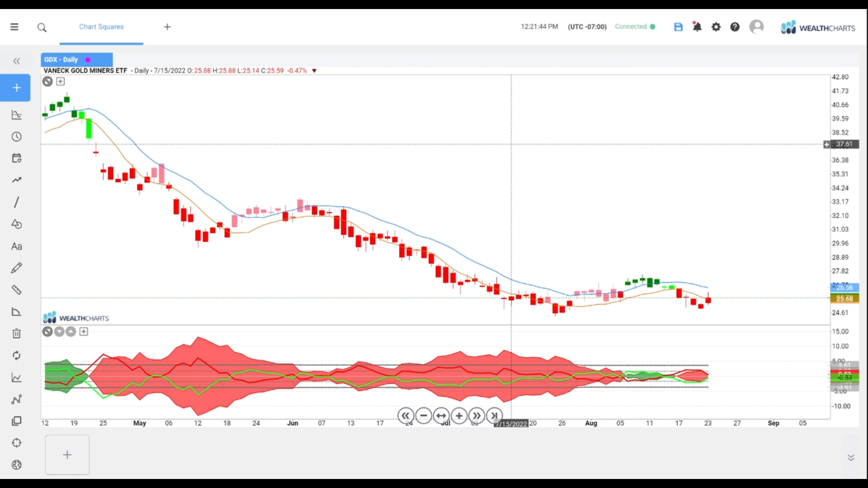This screenshot has width=868, height=488.
Task: Click the 12:21:44 PM clock display
Action: (x=539, y=27)
